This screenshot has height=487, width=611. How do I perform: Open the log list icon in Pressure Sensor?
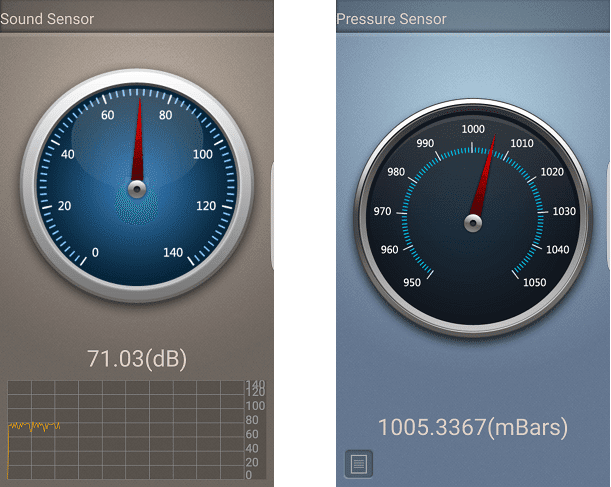pos(358,464)
